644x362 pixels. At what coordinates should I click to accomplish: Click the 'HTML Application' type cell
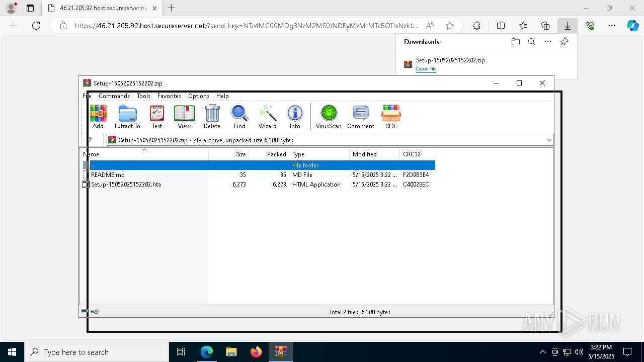click(x=316, y=185)
